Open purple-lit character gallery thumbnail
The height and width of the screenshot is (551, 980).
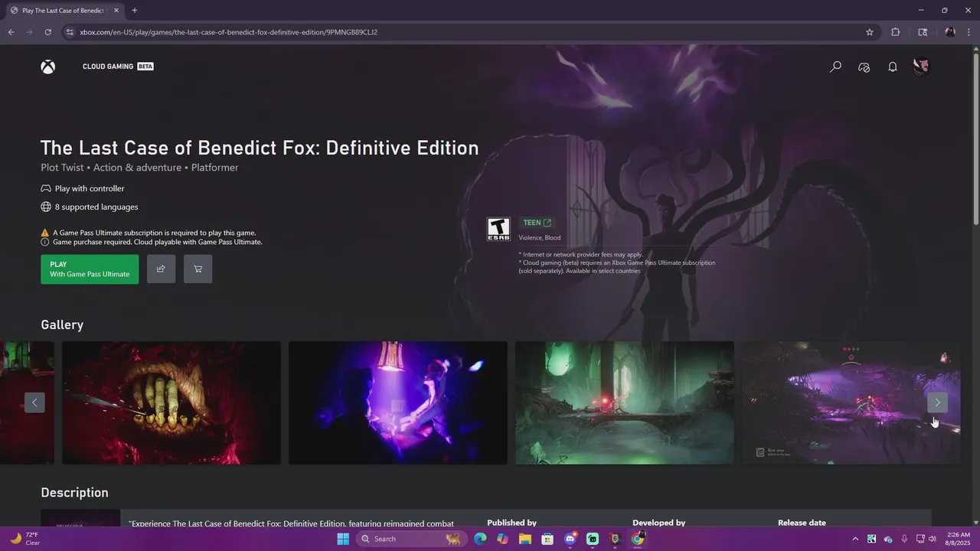point(398,403)
